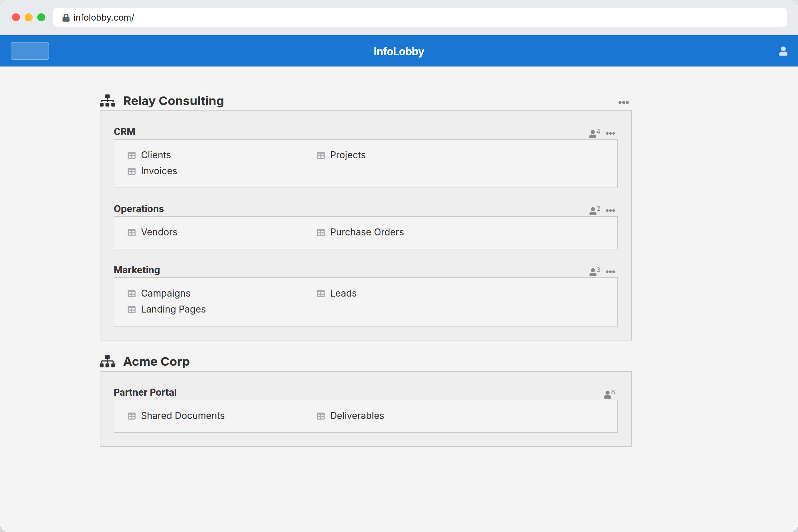Click the Leads table icon
The image size is (798, 532).
321,294
